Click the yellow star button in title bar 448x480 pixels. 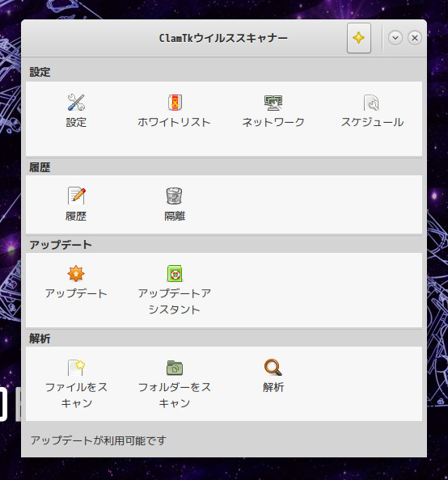coord(358,38)
